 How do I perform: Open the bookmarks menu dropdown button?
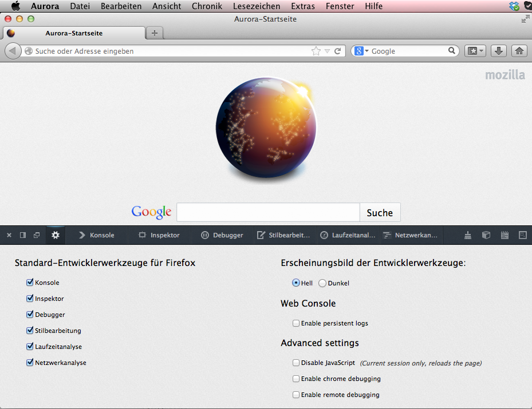point(475,51)
